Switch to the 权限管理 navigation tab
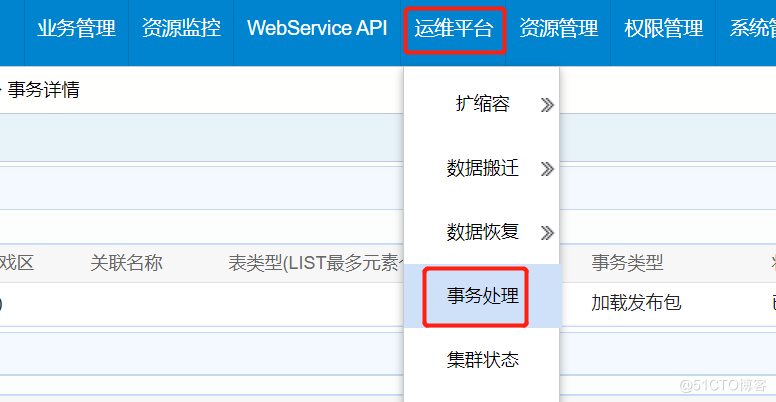The height and width of the screenshot is (402, 776). point(663,29)
